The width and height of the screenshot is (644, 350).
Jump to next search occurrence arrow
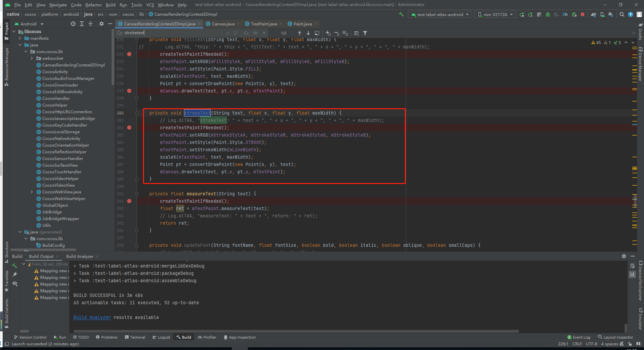point(308,33)
